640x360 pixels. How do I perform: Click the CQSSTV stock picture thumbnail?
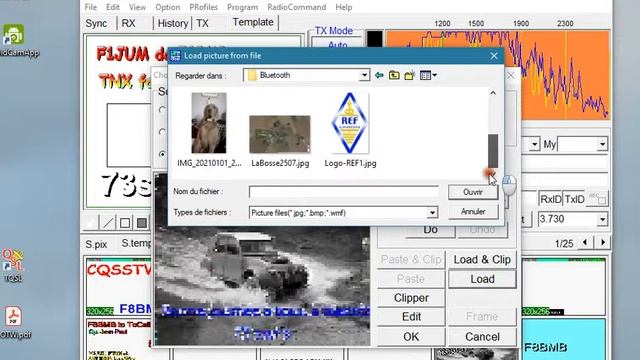coord(118,286)
